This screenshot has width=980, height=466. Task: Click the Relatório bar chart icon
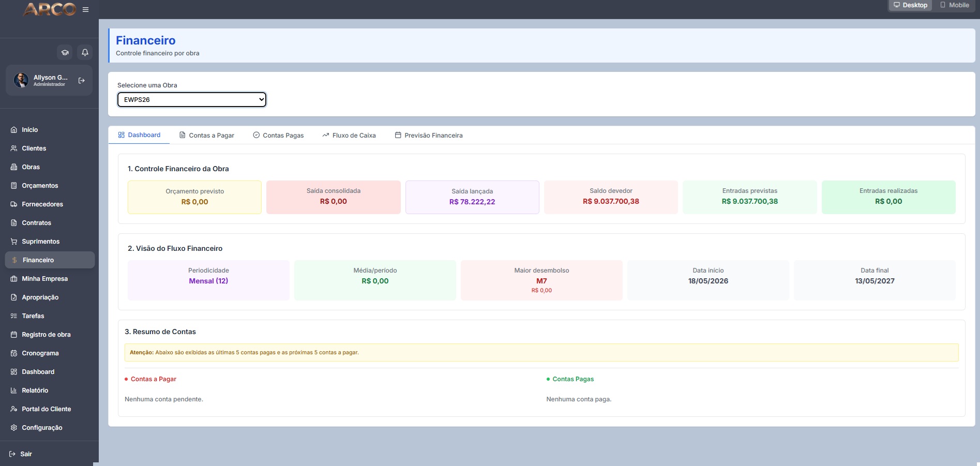point(14,390)
